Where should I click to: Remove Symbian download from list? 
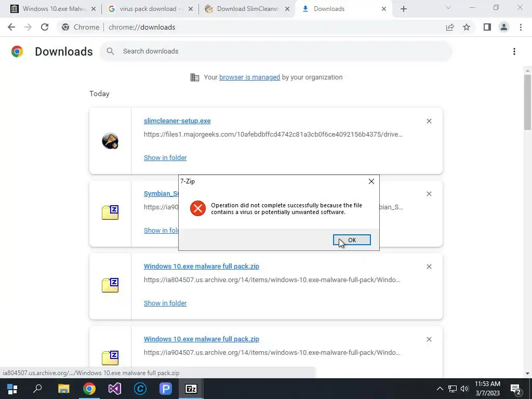pyautogui.click(x=429, y=194)
